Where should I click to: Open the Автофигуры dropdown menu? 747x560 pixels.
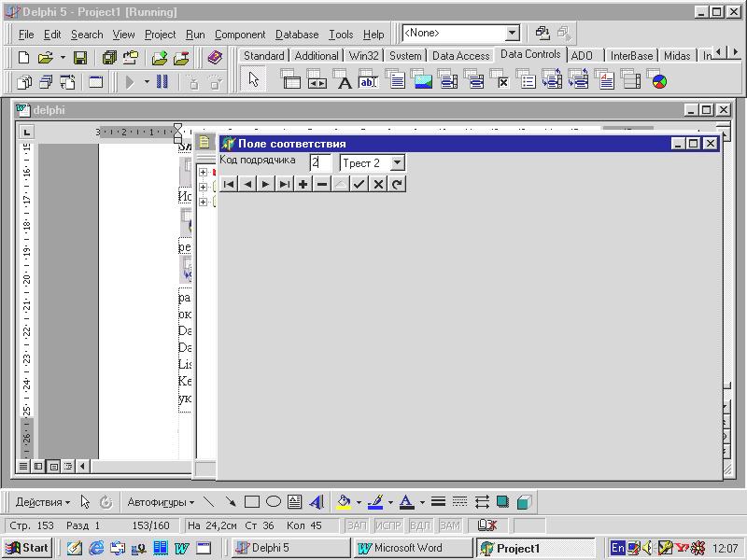[161, 502]
